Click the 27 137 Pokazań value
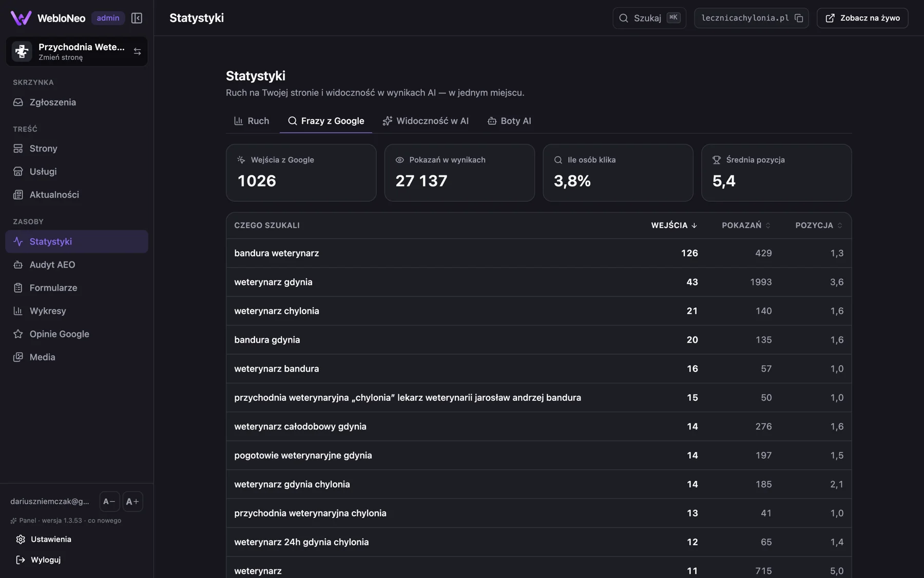Viewport: 924px width, 578px height. [421, 181]
